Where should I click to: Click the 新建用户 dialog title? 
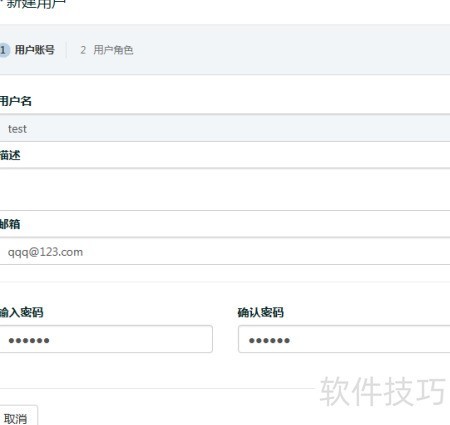(36, 4)
